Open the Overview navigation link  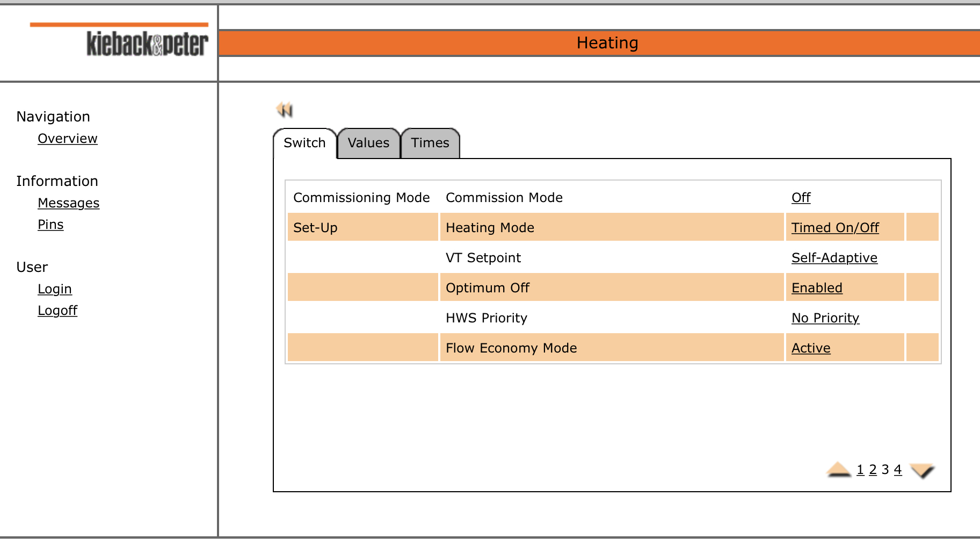click(x=68, y=138)
